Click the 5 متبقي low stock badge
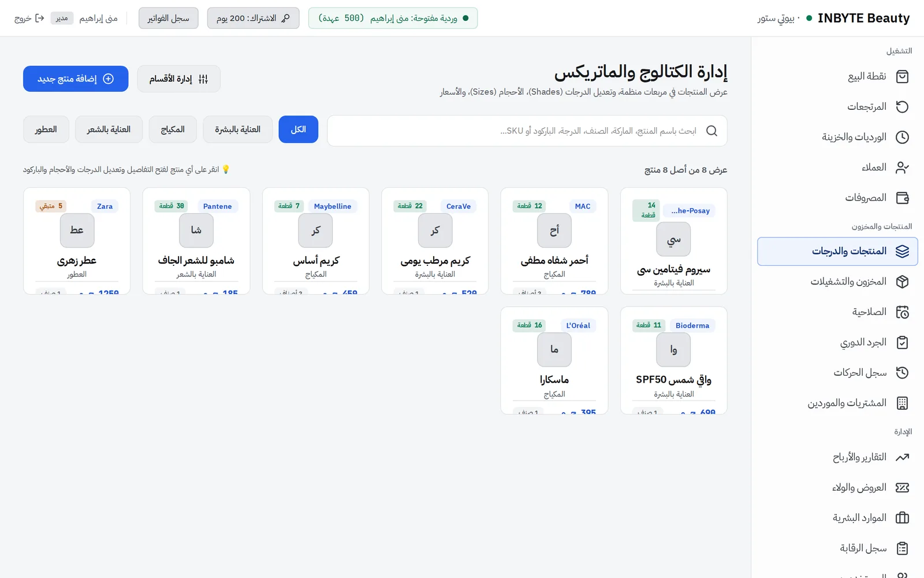 [x=51, y=206]
